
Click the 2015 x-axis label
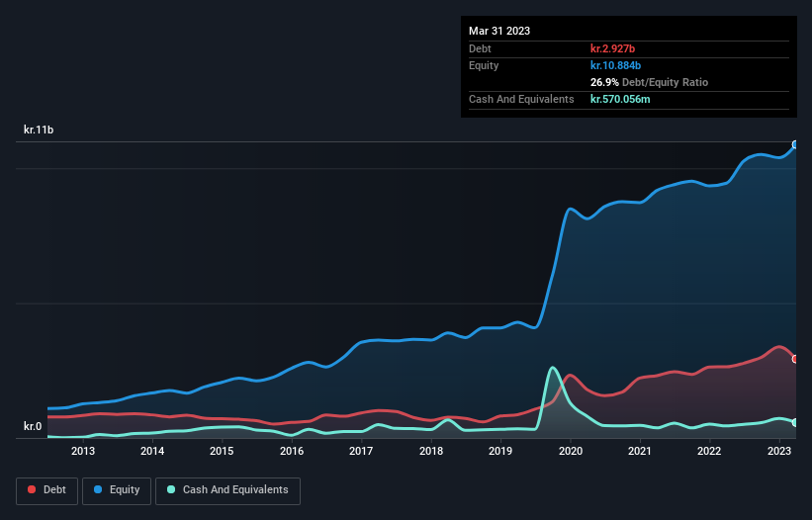coord(222,451)
